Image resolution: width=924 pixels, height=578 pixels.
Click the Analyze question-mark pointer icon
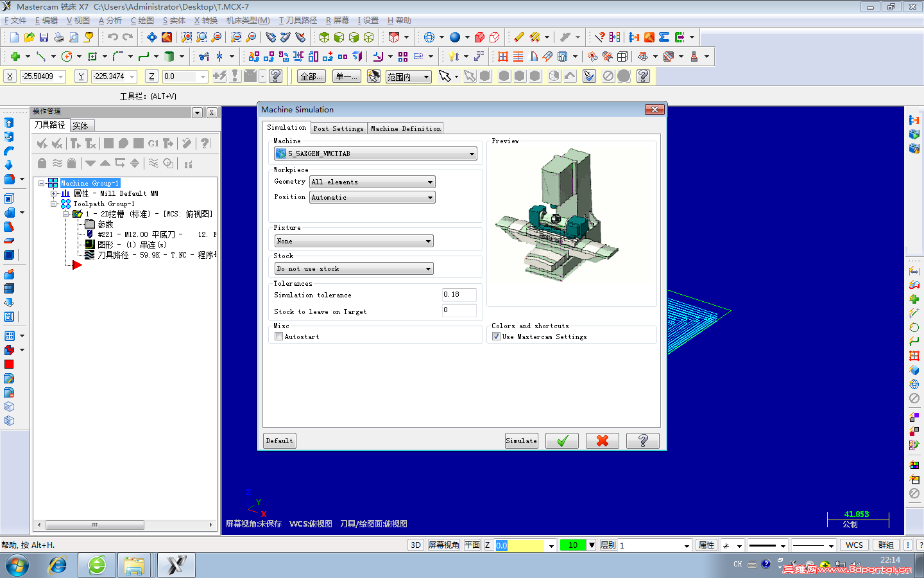tap(599, 37)
